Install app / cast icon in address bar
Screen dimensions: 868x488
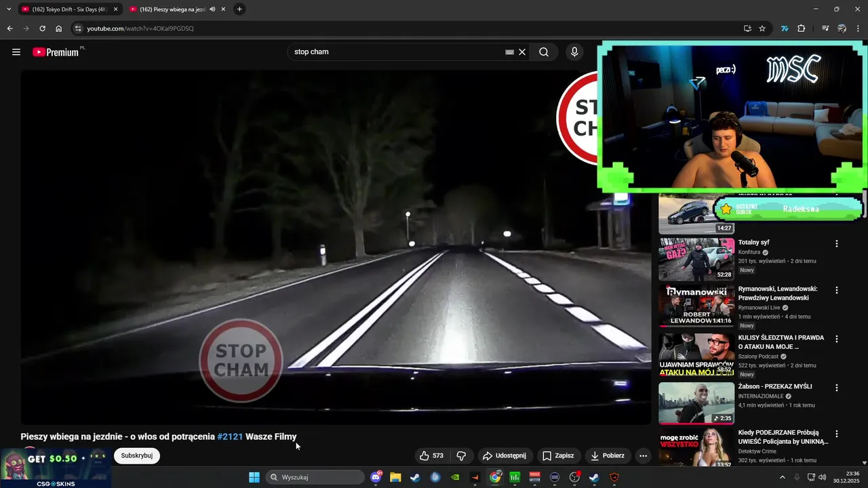click(x=747, y=28)
